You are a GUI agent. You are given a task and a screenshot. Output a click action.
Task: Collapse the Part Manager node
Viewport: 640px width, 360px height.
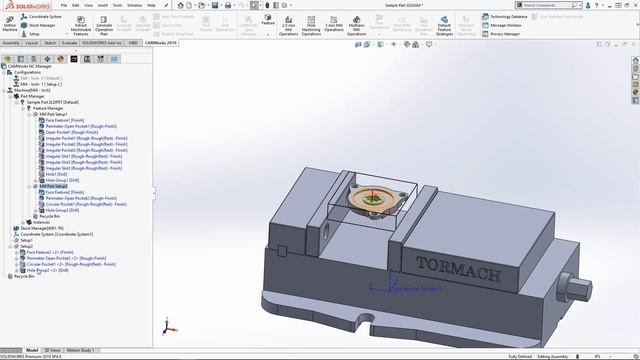[11, 96]
